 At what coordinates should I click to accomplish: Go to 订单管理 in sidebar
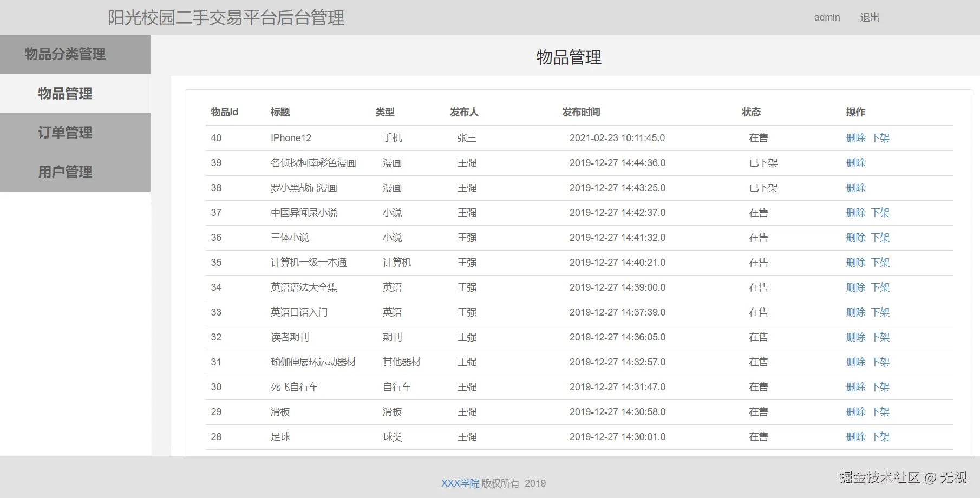pos(75,133)
